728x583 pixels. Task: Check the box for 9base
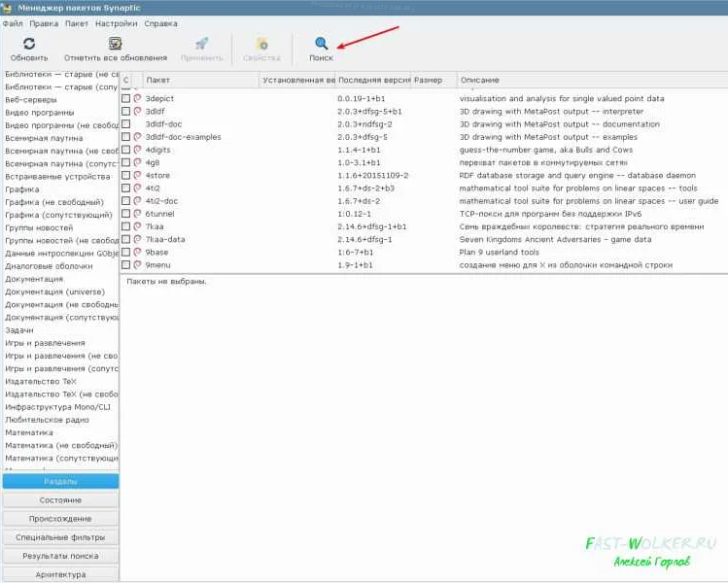tap(125, 252)
